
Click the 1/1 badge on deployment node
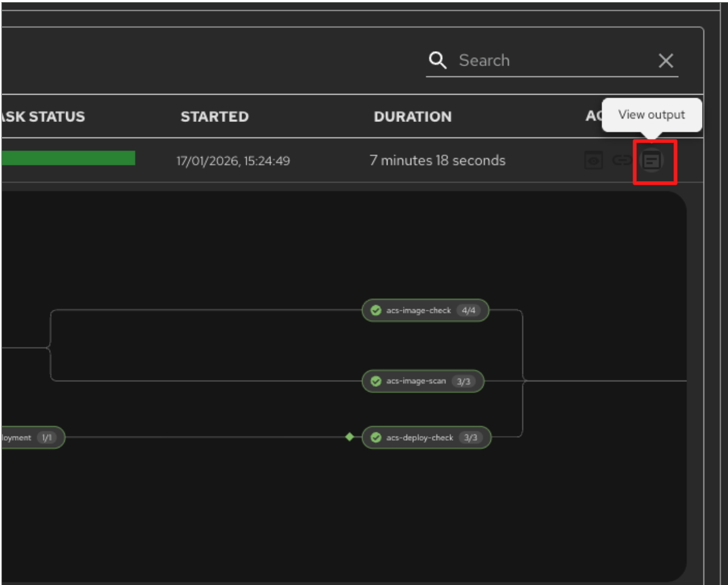point(47,438)
